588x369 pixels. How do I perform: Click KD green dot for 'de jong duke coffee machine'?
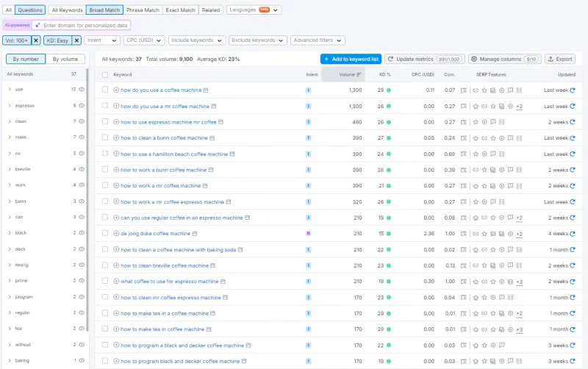point(389,234)
